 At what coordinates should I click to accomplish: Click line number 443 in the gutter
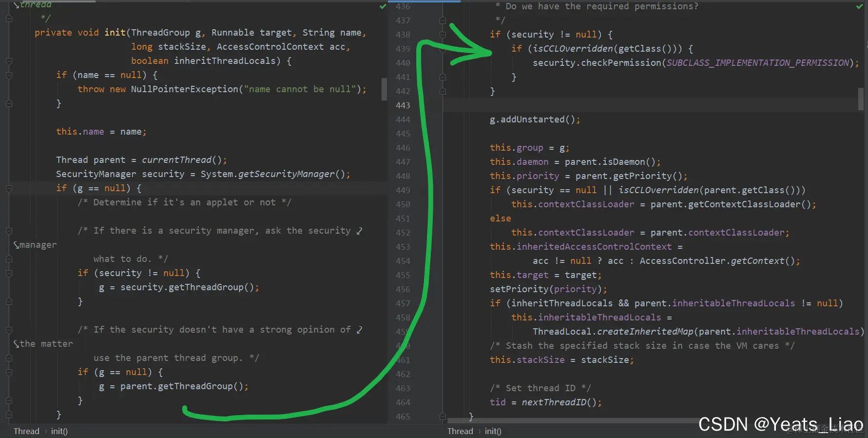click(403, 105)
